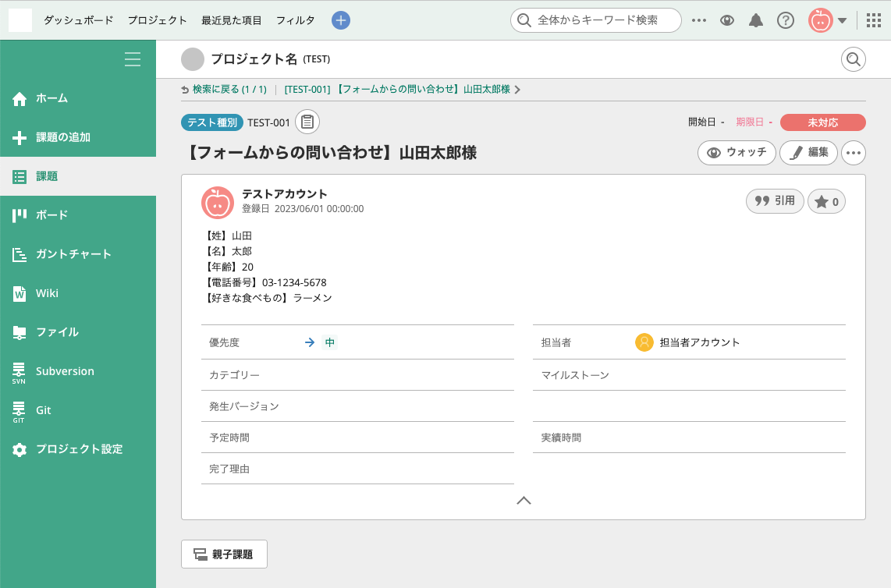Open the help question mark icon

(785, 20)
